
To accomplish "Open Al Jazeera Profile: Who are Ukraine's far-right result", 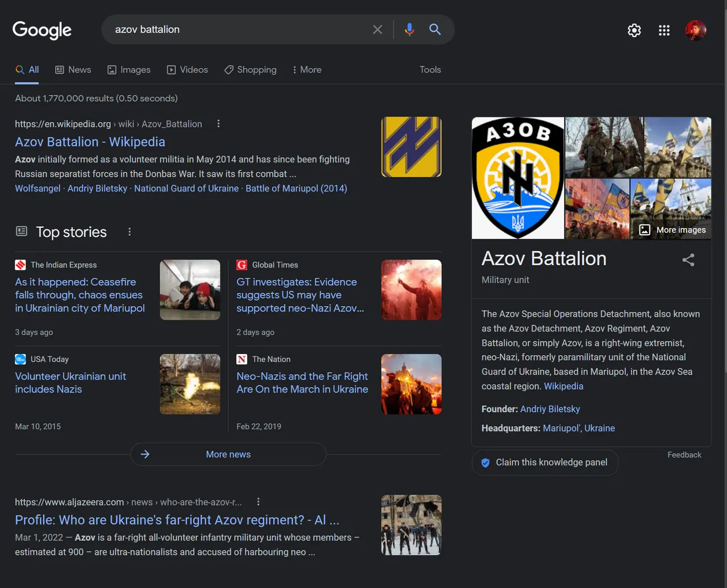I will coord(177,520).
